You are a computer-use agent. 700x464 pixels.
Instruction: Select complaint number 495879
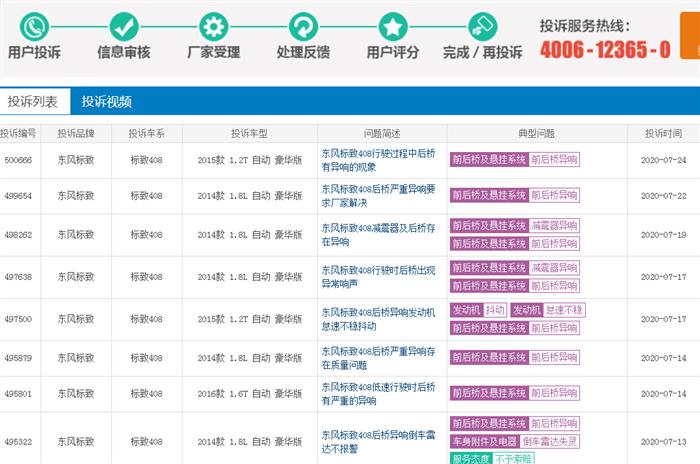(18, 358)
